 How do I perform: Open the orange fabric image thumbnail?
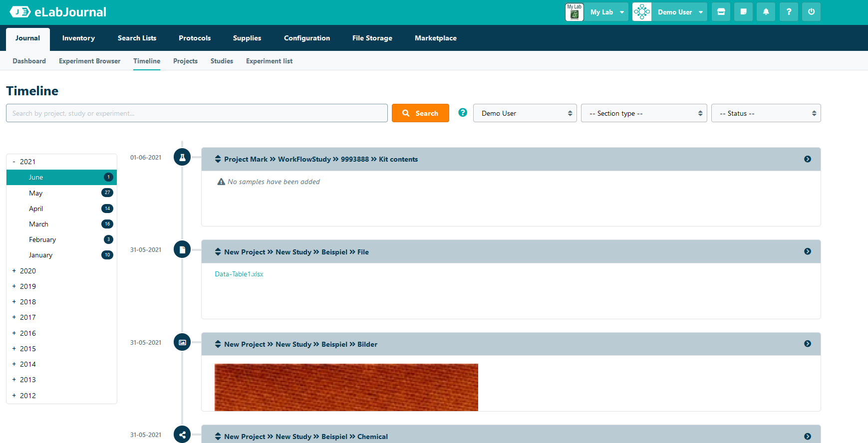pos(346,387)
